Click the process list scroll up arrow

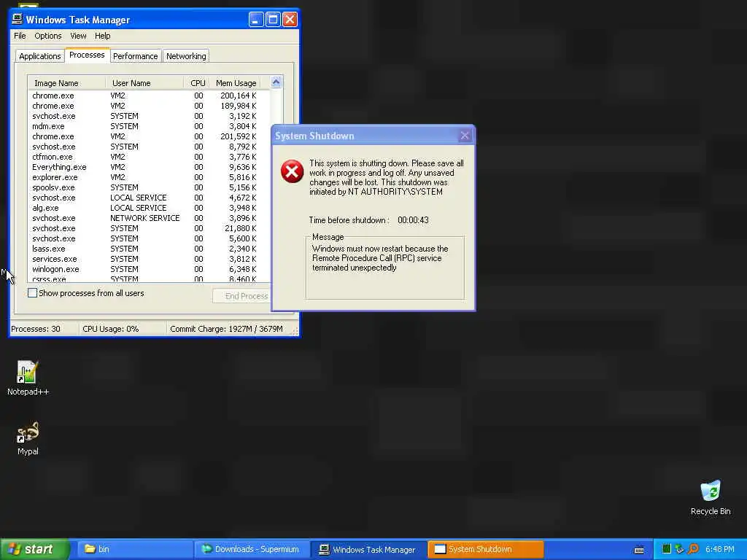pos(276,82)
